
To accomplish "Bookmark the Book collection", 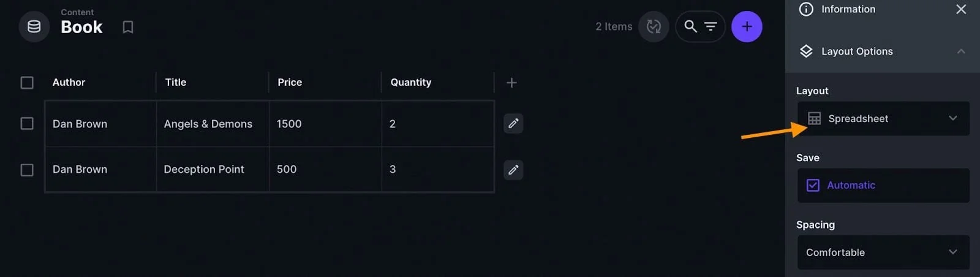I will [x=127, y=27].
